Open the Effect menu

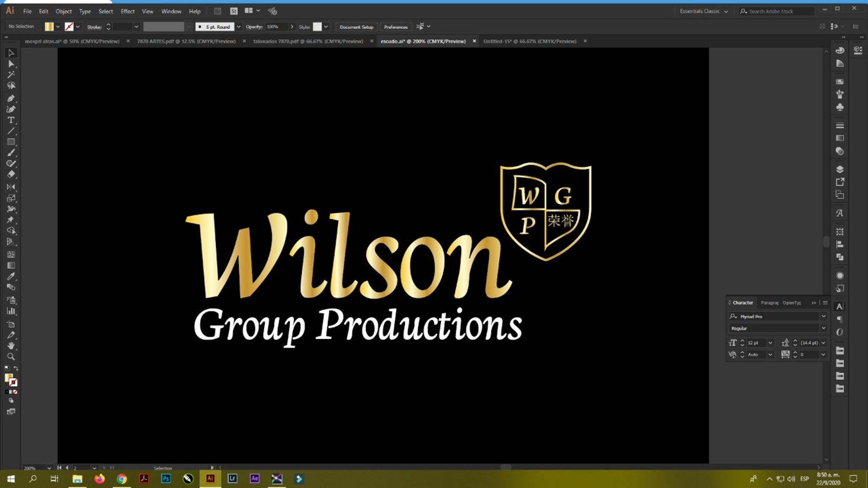127,11
